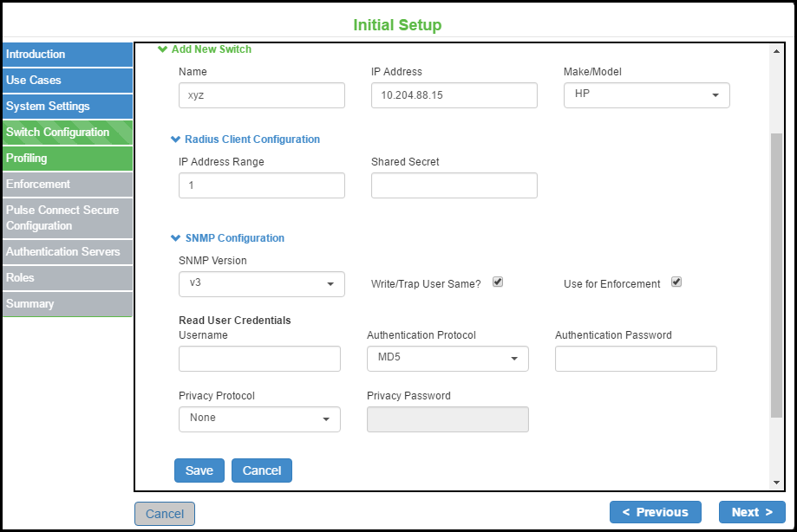Collapse the Radius Client Configuration chevron
Image resolution: width=797 pixels, height=532 pixels.
coord(176,139)
